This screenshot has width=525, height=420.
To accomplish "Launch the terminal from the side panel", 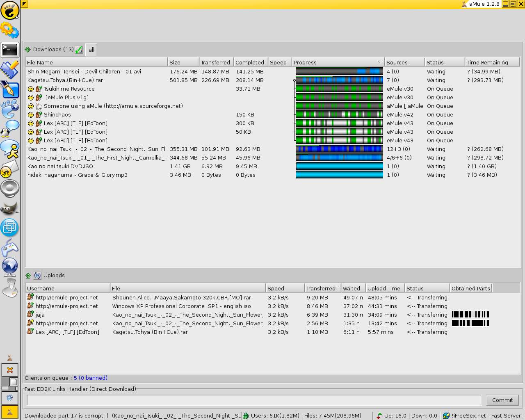I will pos(9,50).
